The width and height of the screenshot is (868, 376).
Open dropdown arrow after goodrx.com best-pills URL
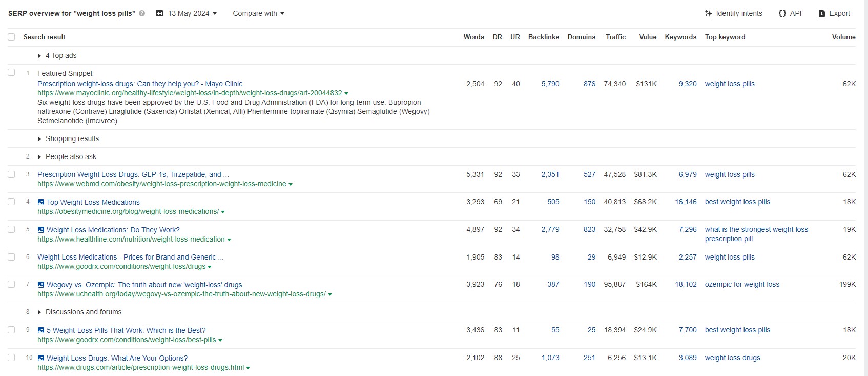220,340
